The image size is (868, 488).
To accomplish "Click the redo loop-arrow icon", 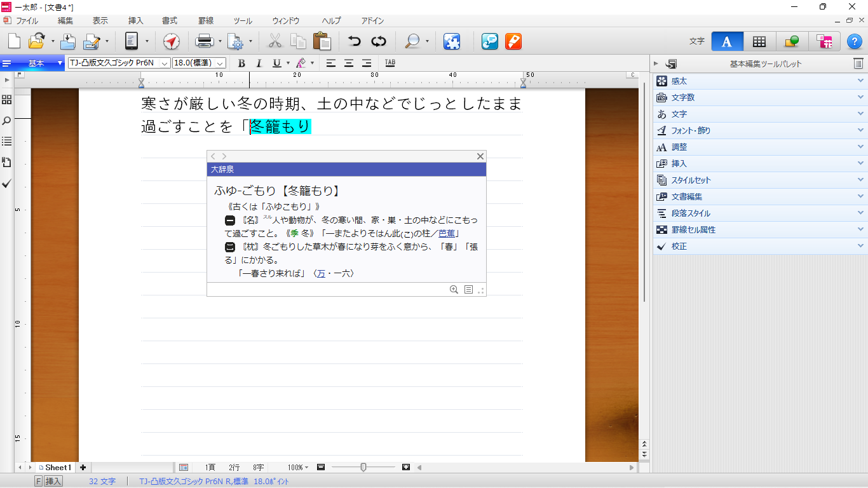I will (379, 41).
